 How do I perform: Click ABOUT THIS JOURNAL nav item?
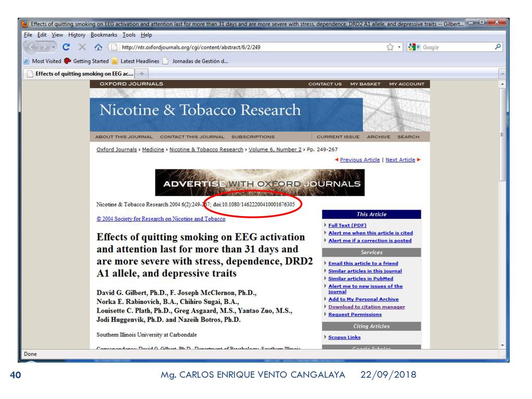(124, 137)
